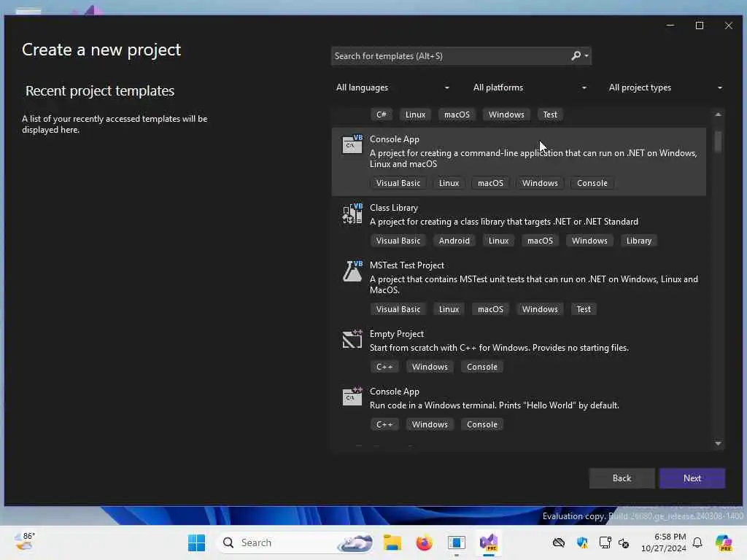Click the magnifier icon in template search
This screenshot has width=747, height=560.
576,55
